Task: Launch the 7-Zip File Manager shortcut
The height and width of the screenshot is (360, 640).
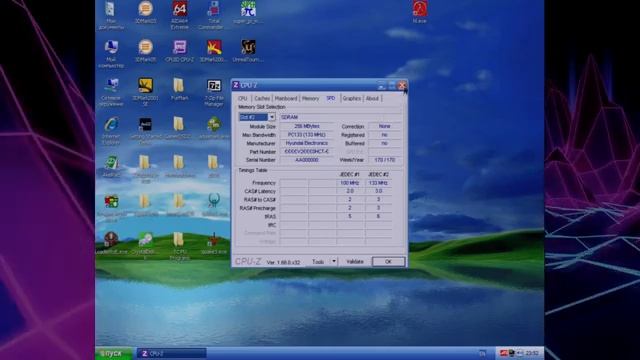Action: (214, 92)
